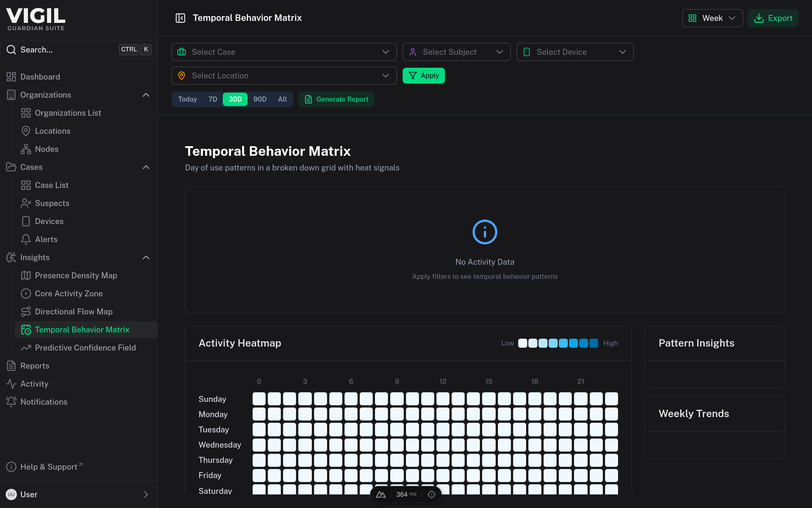Open Organizations List menu item
This screenshot has width=812, height=508.
point(86,113)
